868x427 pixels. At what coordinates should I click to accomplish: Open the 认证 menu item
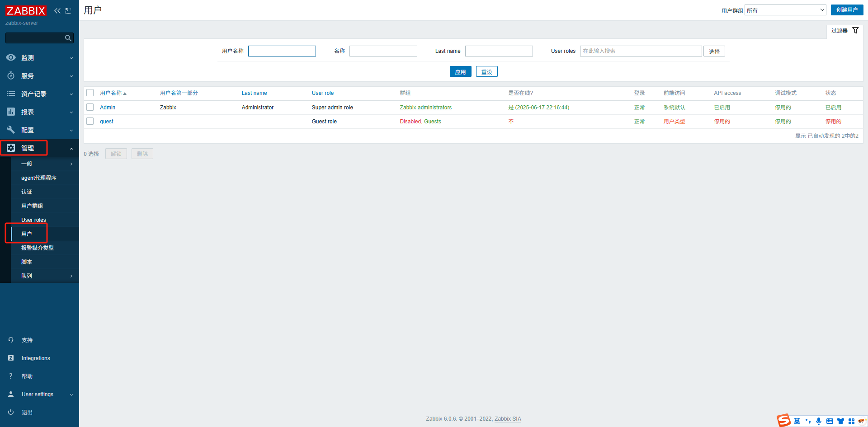tap(45, 192)
